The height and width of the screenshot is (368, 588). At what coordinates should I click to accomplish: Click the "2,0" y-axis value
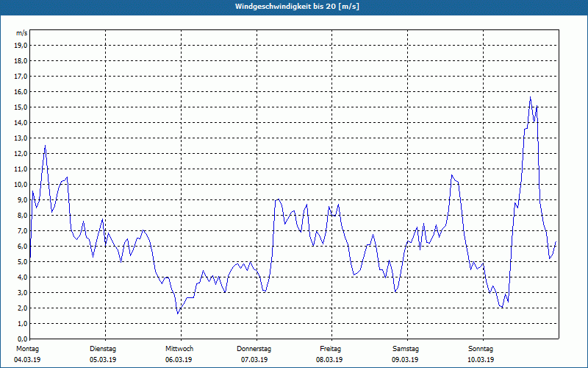(22, 308)
